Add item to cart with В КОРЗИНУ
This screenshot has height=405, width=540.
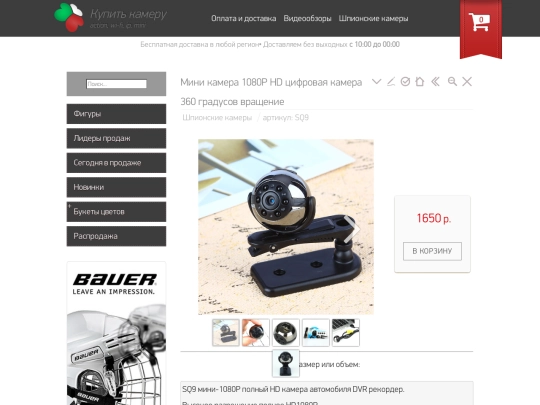(432, 251)
